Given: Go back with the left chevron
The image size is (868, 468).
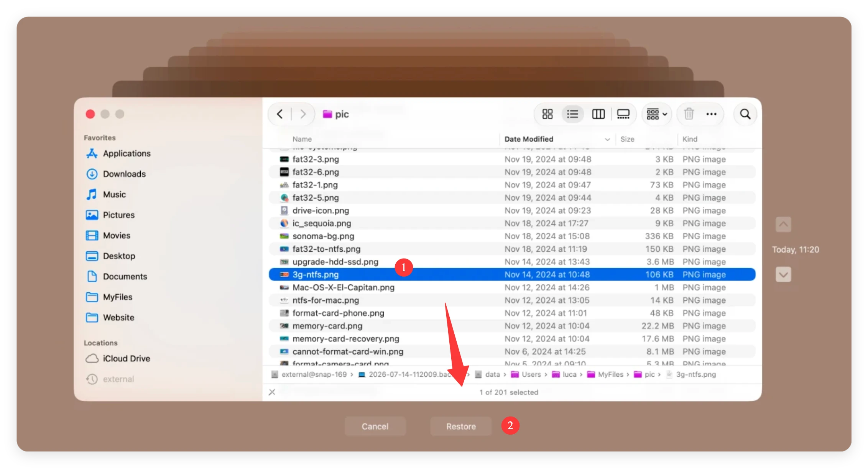Looking at the screenshot, I should coord(280,114).
